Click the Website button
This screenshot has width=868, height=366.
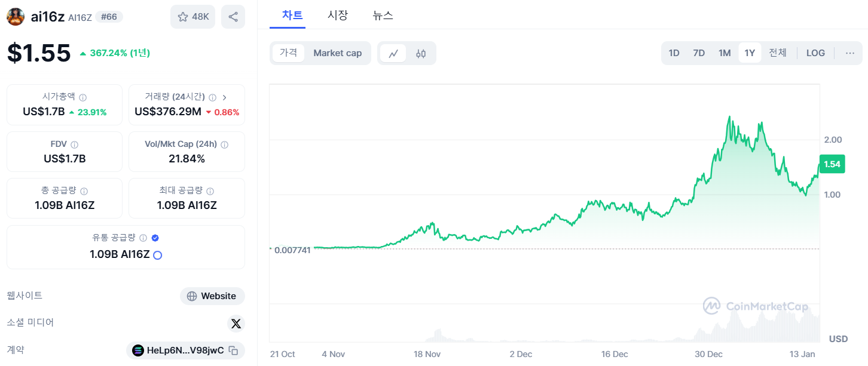tap(212, 296)
